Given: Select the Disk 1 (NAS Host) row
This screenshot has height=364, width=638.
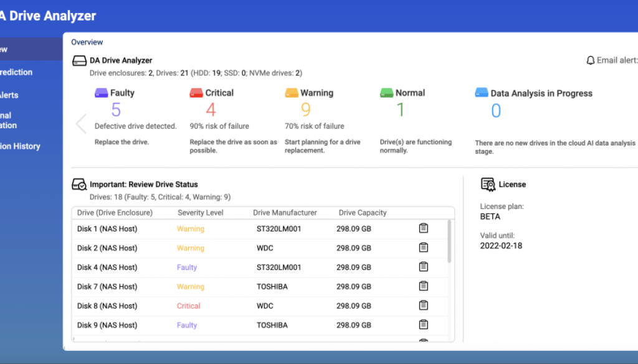Looking at the screenshot, I should (260, 229).
